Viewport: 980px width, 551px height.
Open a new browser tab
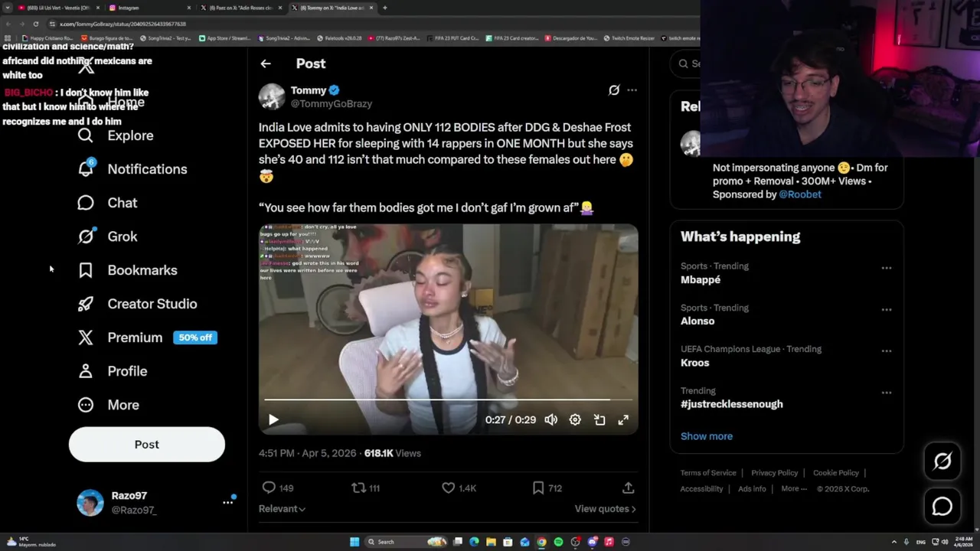coord(385,8)
